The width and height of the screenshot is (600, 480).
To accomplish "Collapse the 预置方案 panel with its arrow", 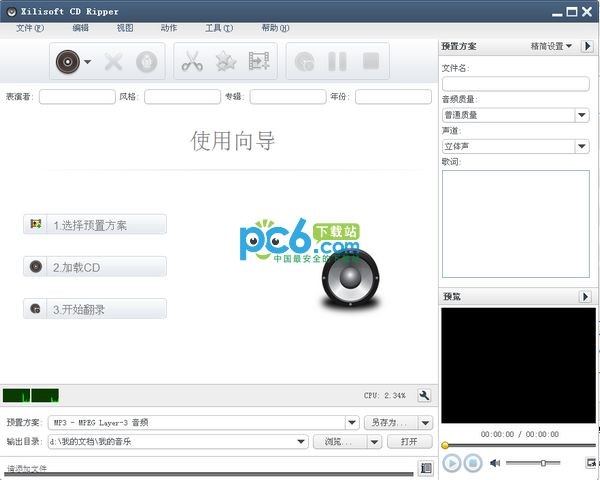I will coord(588,46).
